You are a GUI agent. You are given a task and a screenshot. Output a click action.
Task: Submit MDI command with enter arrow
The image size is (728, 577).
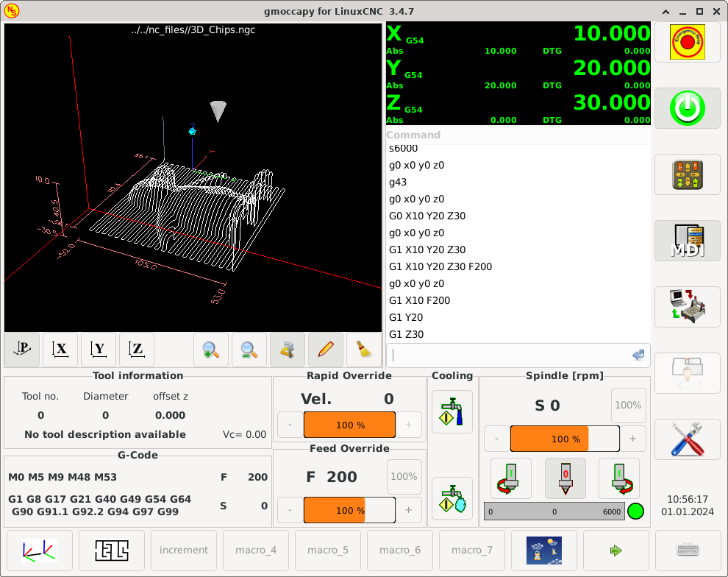pyautogui.click(x=638, y=355)
